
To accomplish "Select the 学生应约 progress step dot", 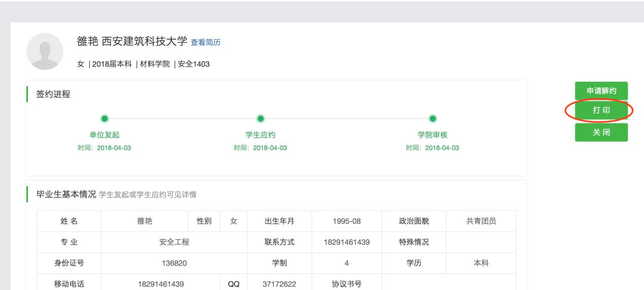I will point(260,118).
